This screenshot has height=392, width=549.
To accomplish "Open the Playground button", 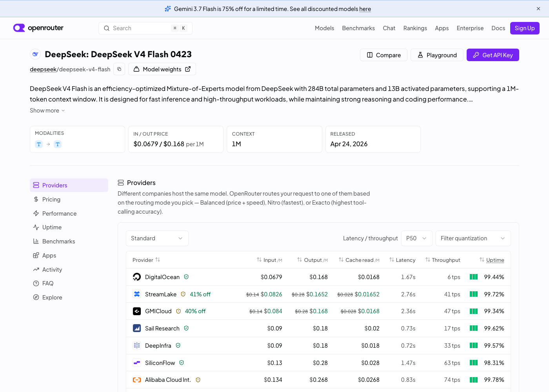I will [437, 55].
